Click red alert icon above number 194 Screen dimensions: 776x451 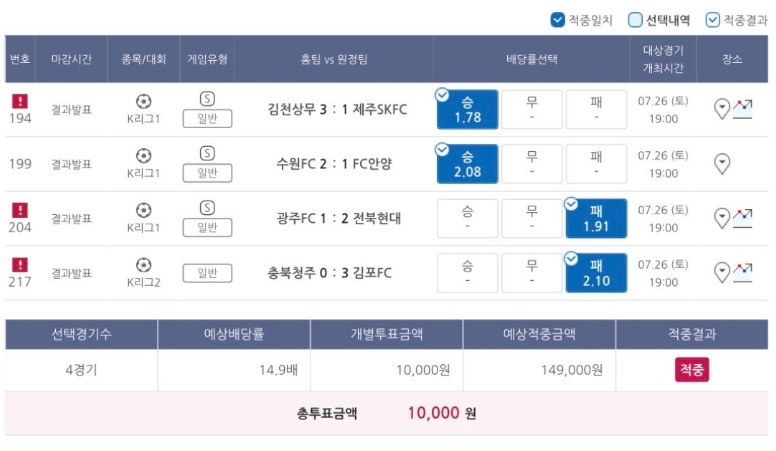(x=20, y=101)
